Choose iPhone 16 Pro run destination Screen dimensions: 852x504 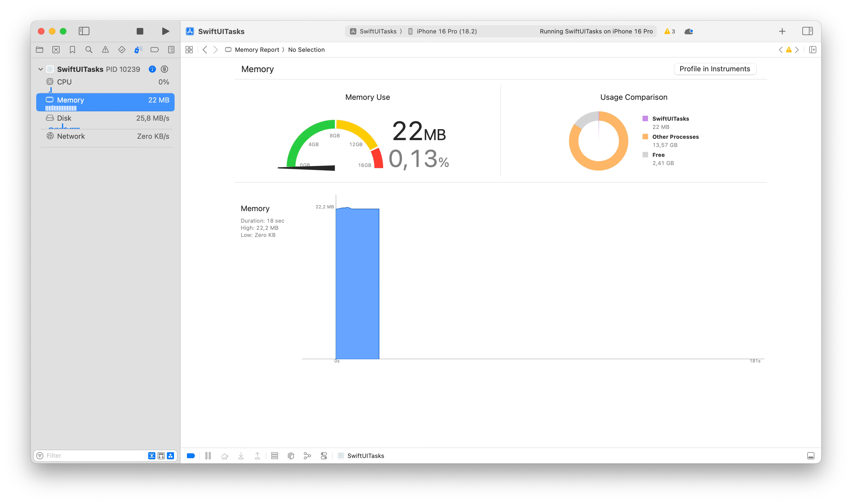point(446,31)
